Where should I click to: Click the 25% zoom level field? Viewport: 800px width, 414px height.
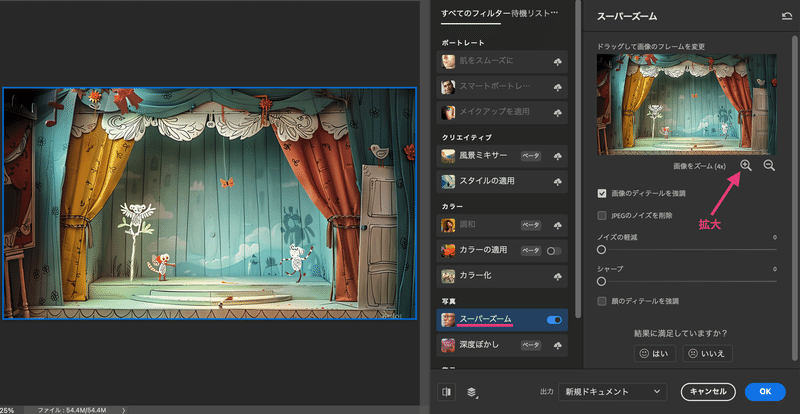pos(7,410)
